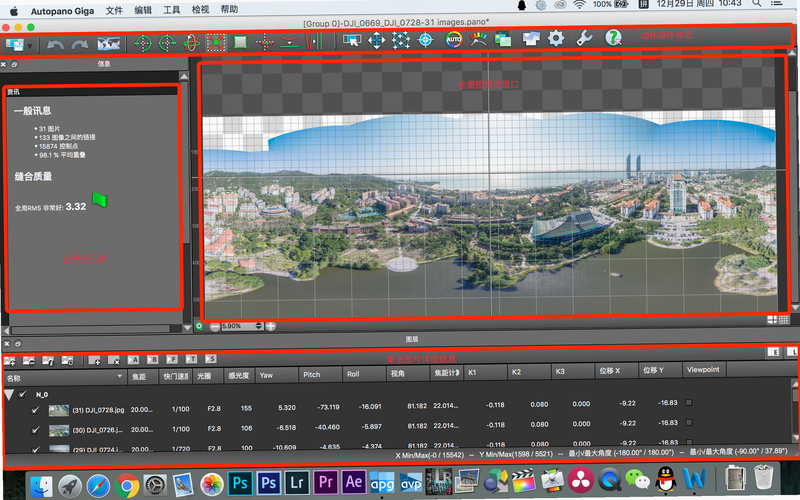Open the 检视 menu
The image size is (800, 500).
[200, 10]
